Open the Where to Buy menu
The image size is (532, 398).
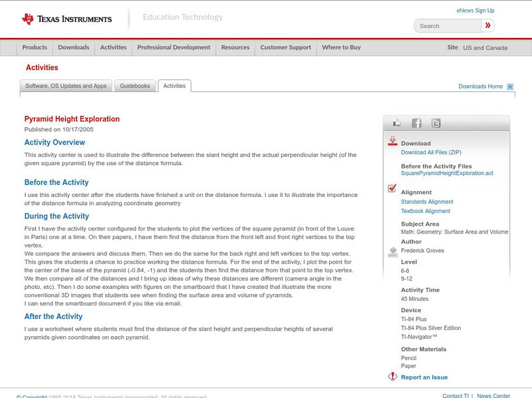(x=341, y=47)
